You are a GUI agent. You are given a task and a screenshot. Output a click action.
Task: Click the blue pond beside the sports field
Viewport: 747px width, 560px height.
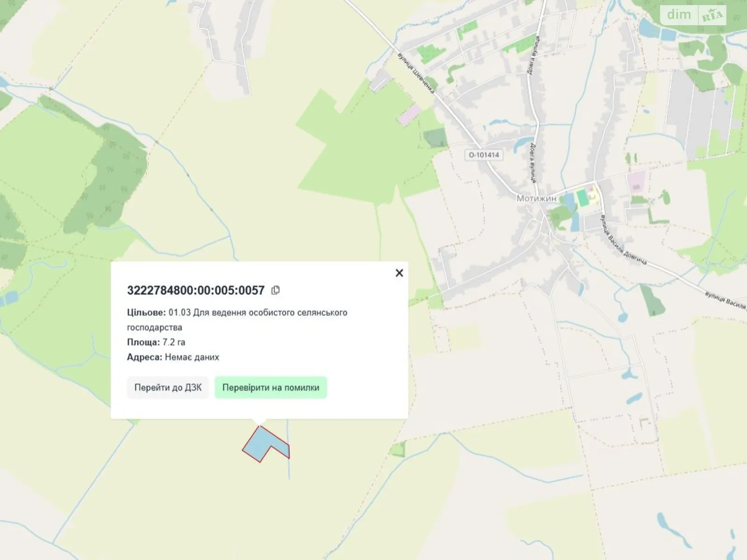(x=569, y=202)
